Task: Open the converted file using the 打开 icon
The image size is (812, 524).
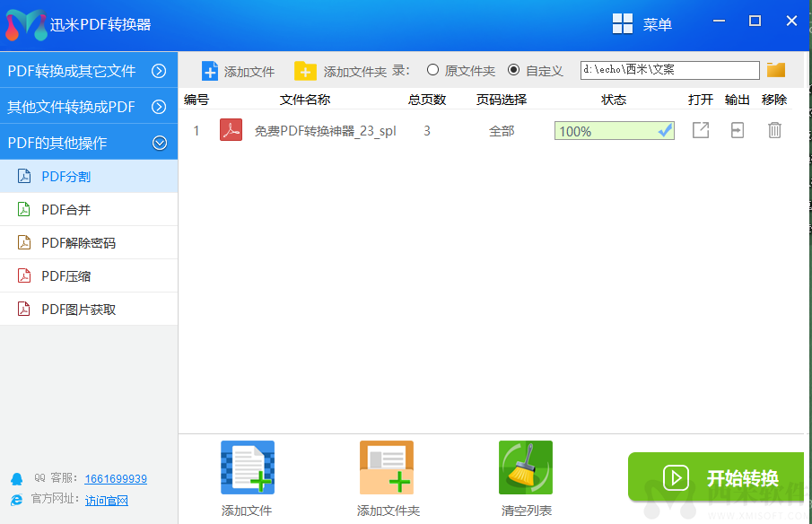Action: pos(701,130)
